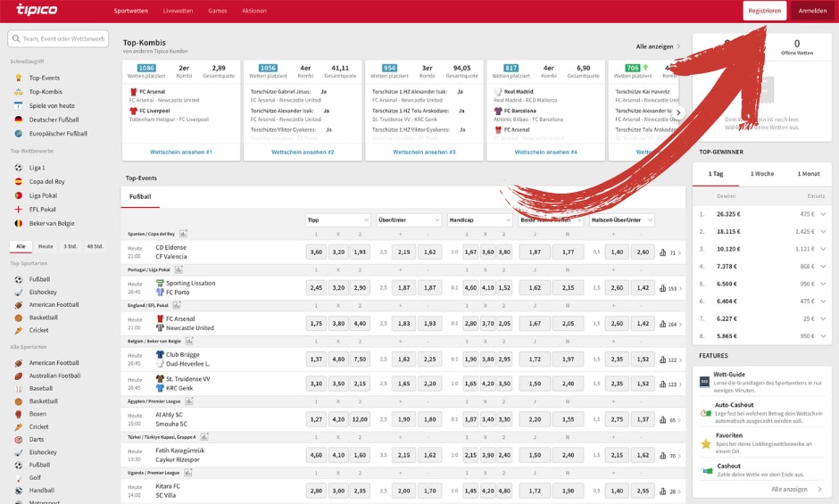
Task: Focus the Team, Event oder Wettbewerb search field
Action: coord(58,38)
